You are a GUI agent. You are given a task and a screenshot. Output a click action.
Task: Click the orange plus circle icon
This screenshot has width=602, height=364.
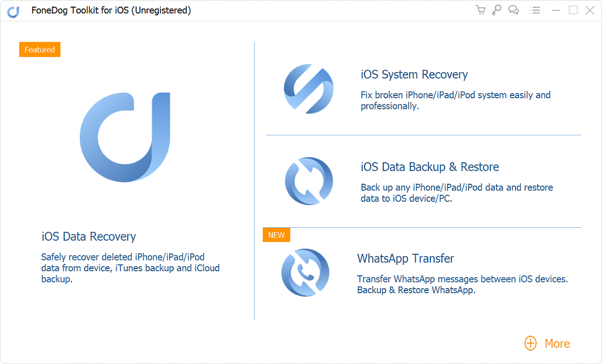pyautogui.click(x=530, y=343)
